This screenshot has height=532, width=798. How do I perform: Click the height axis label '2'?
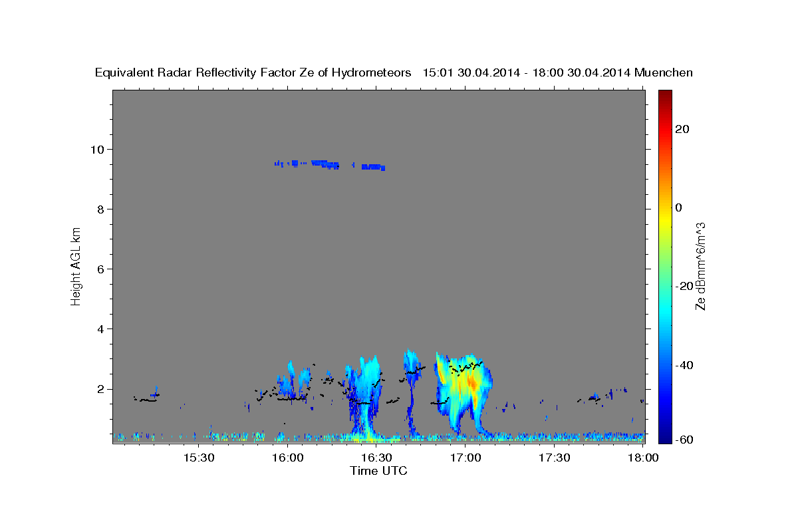102,389
